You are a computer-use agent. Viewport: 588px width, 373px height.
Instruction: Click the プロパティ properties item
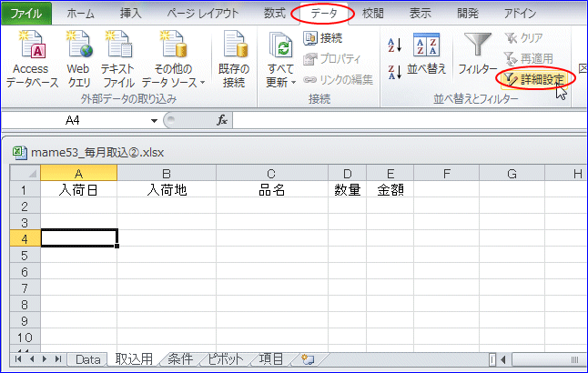pos(332,58)
